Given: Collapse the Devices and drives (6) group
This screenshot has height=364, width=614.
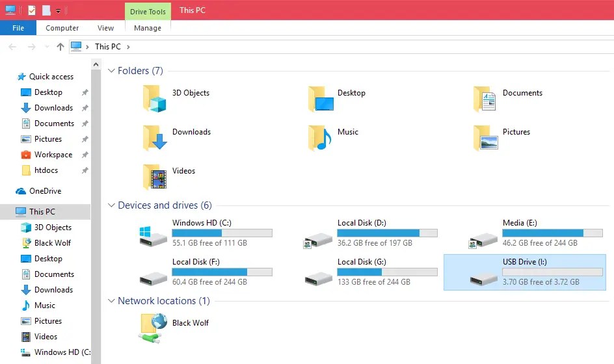Looking at the screenshot, I should point(111,205).
